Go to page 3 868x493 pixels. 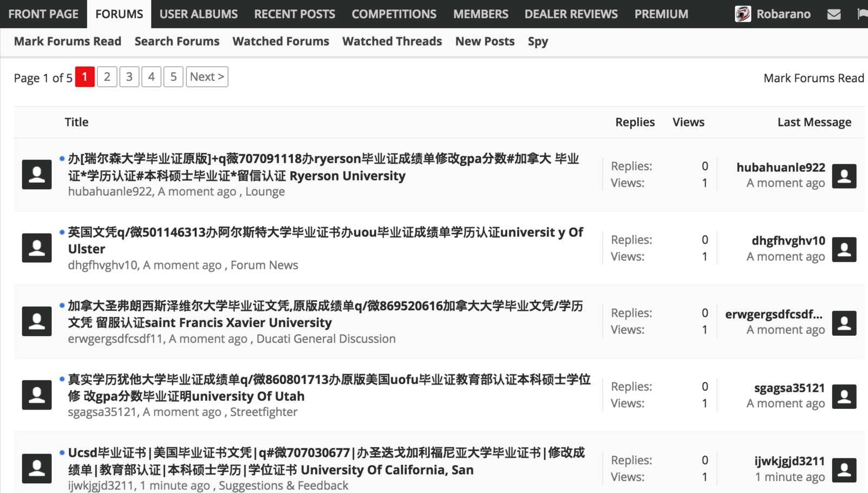[129, 76]
